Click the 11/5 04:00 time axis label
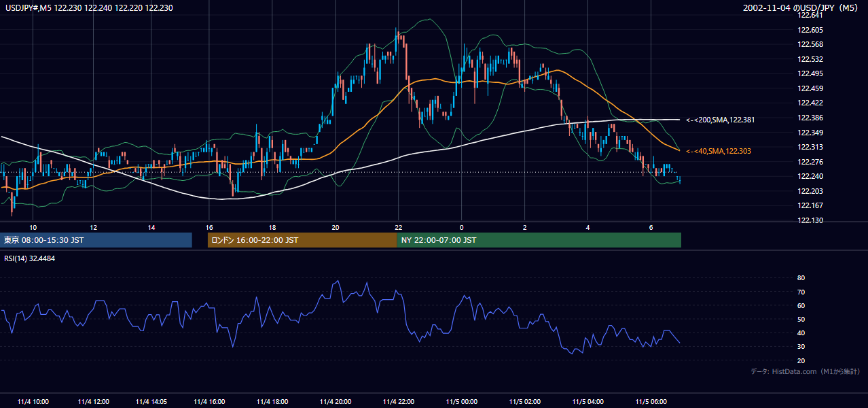Image resolution: width=868 pixels, height=408 pixels. pyautogui.click(x=587, y=402)
